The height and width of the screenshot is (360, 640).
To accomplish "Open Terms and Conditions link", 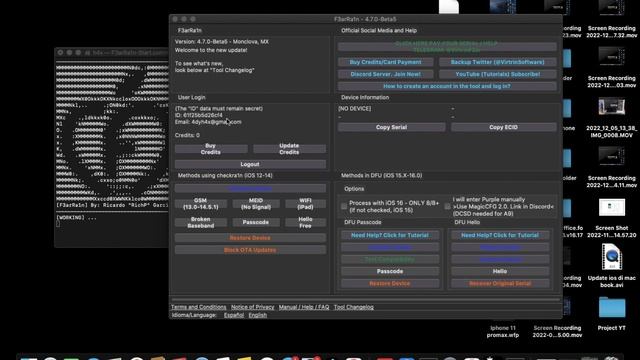I will (x=198, y=307).
